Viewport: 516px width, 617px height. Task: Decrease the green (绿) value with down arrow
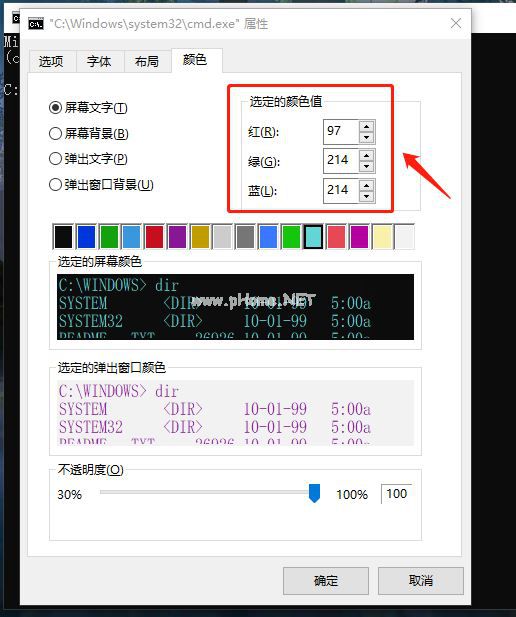pos(366,166)
